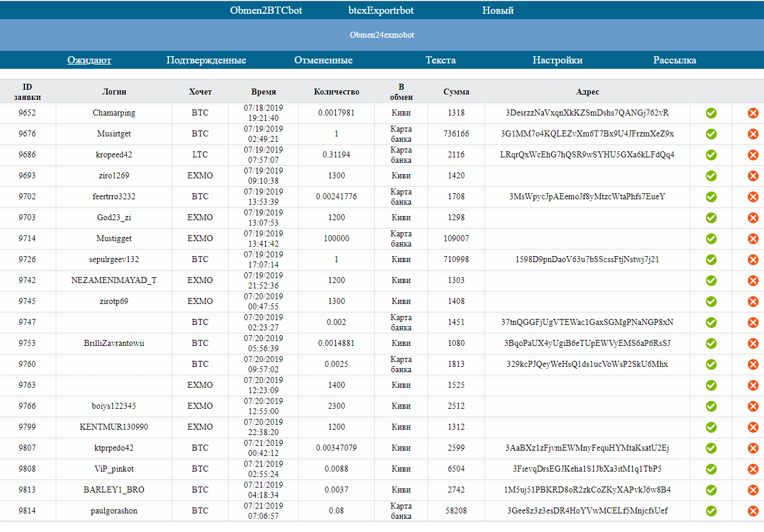
Task: Select address 1M5uj51PBKRD8oR2zkCoZKyXAPvkJ6w8B4
Action: pyautogui.click(x=587, y=490)
